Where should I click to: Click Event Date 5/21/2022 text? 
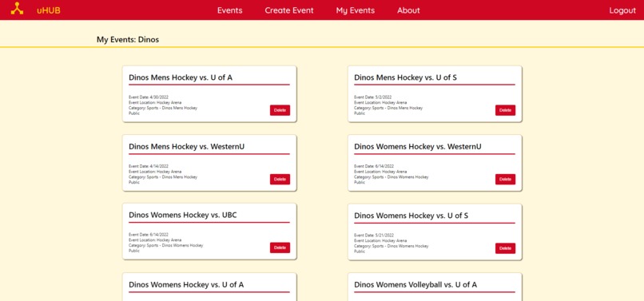pos(374,236)
